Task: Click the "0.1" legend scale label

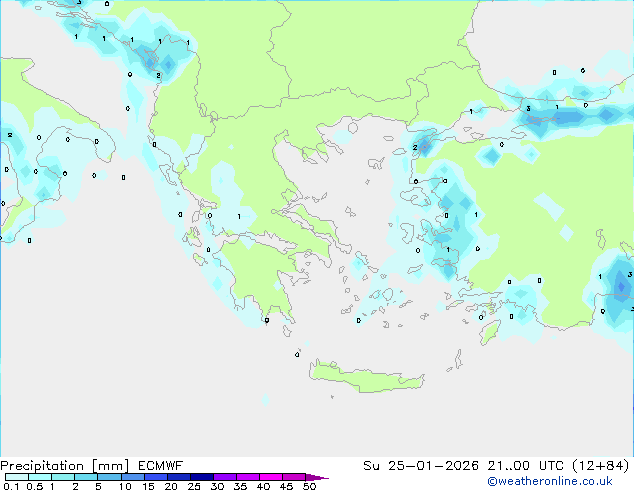Action: pyautogui.click(x=11, y=486)
